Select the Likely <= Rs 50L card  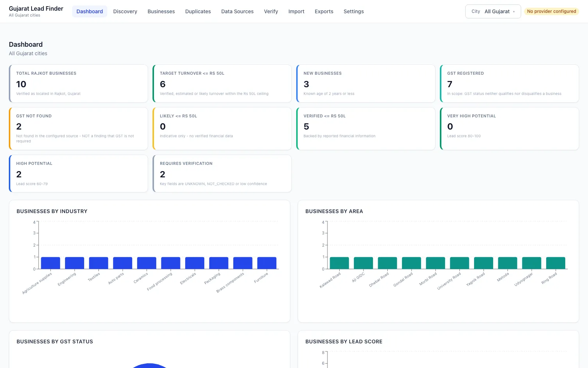point(222,128)
